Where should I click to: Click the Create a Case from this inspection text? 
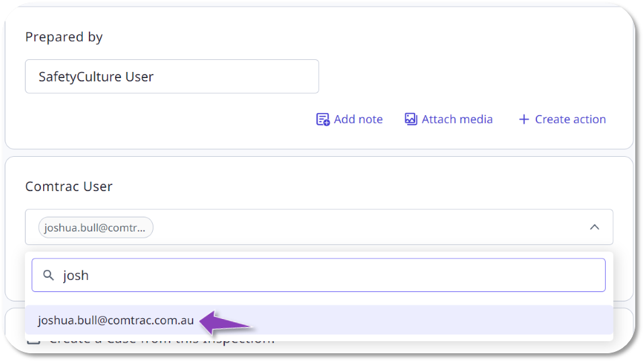pos(162,340)
